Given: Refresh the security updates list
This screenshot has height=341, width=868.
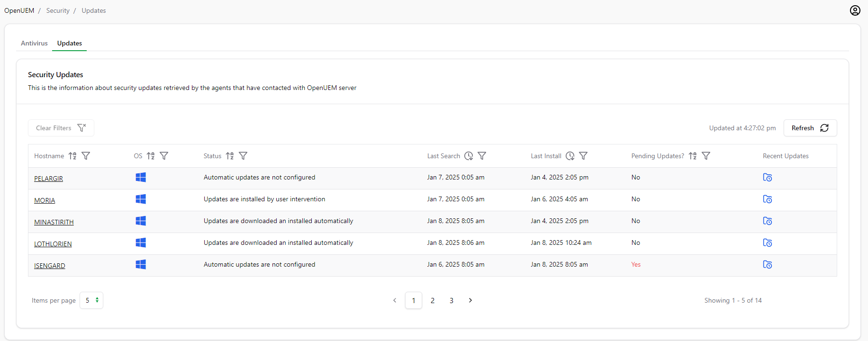Looking at the screenshot, I should (810, 128).
